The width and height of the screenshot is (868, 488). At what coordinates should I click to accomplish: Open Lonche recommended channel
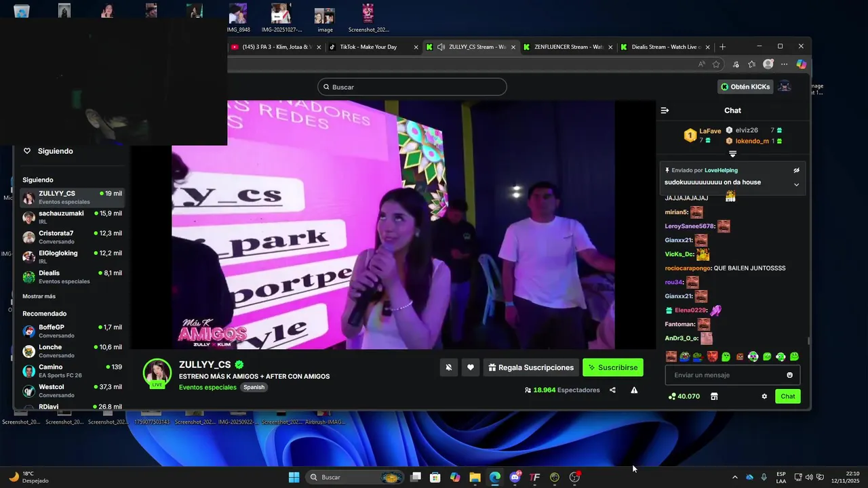click(72, 351)
